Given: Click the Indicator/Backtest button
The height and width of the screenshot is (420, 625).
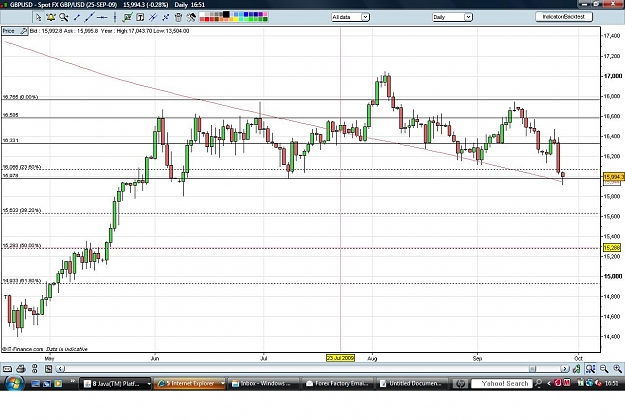Looking at the screenshot, I should (564, 17).
